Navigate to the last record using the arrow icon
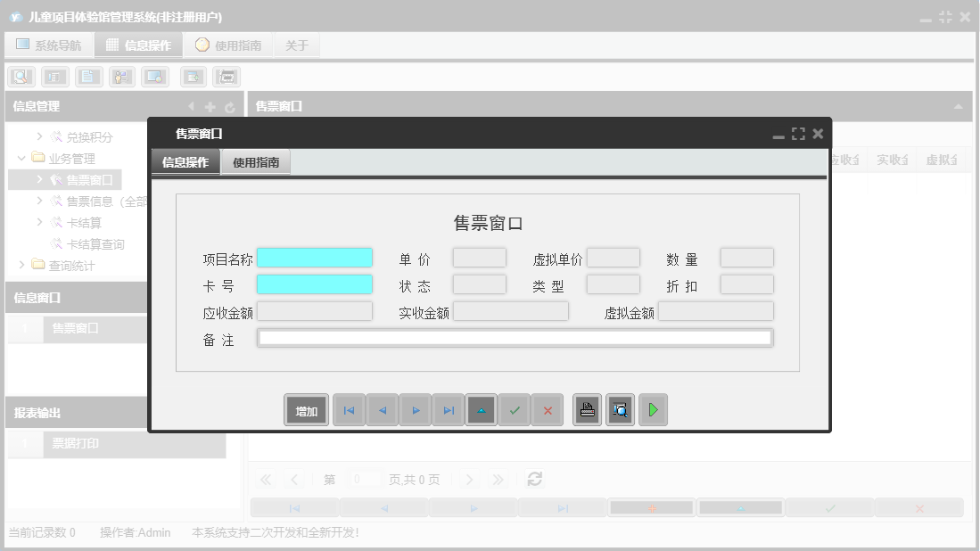 click(449, 409)
